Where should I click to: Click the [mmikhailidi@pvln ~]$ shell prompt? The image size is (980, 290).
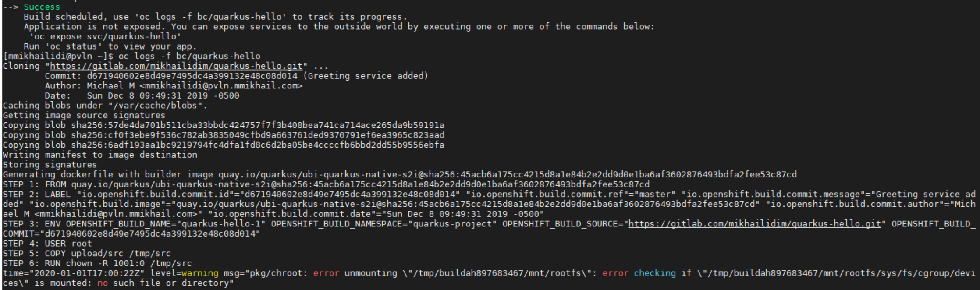[x=58, y=57]
